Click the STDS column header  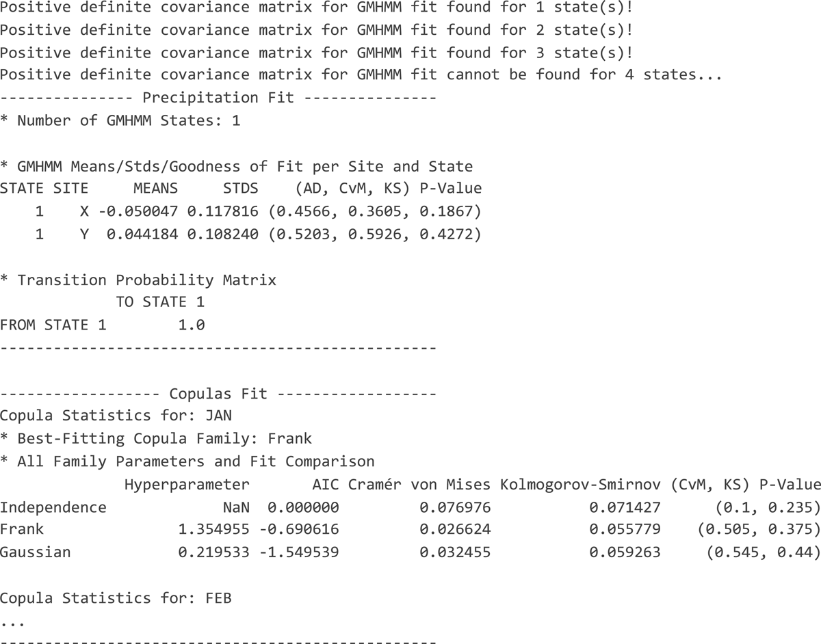(241, 188)
